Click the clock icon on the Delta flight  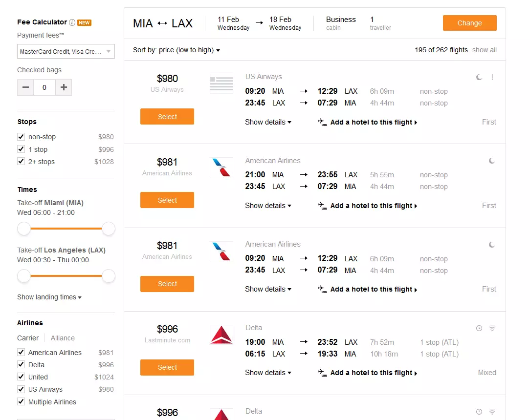pyautogui.click(x=479, y=328)
